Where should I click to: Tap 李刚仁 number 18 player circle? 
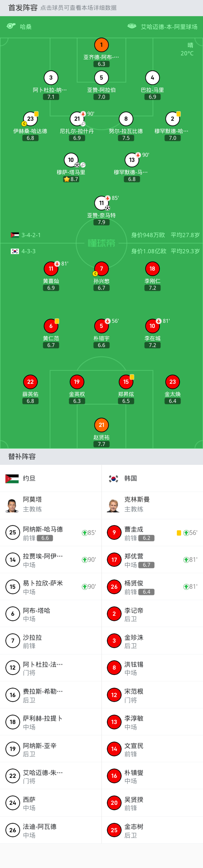[152, 268]
